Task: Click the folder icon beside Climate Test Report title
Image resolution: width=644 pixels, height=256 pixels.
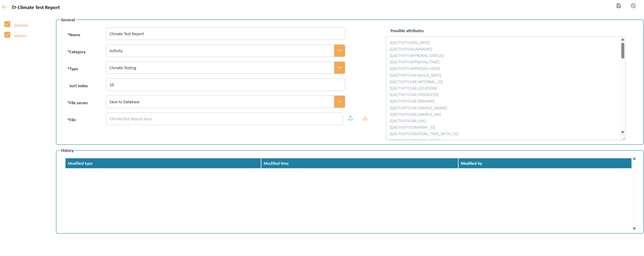Action: click(x=14, y=7)
